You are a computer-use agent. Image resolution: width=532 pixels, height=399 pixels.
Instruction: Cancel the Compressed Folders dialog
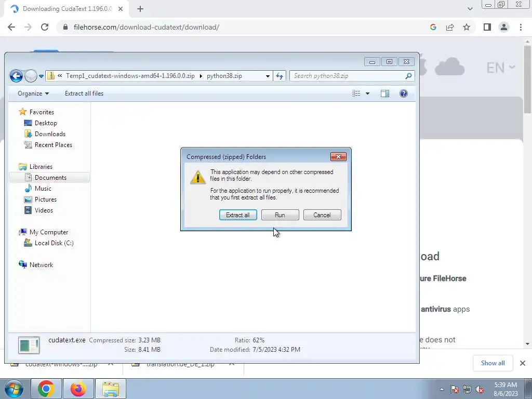322,215
